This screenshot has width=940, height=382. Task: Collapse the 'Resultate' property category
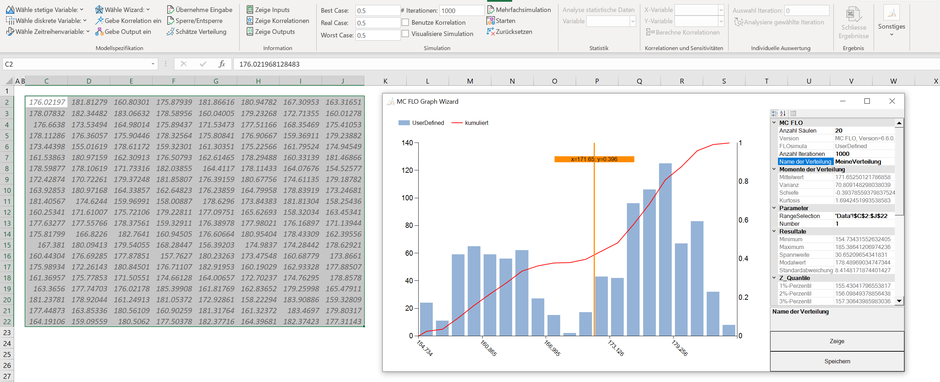[774, 231]
